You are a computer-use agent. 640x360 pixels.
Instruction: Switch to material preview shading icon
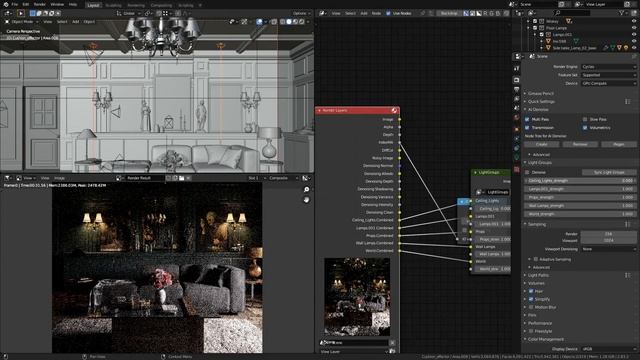[x=295, y=22]
